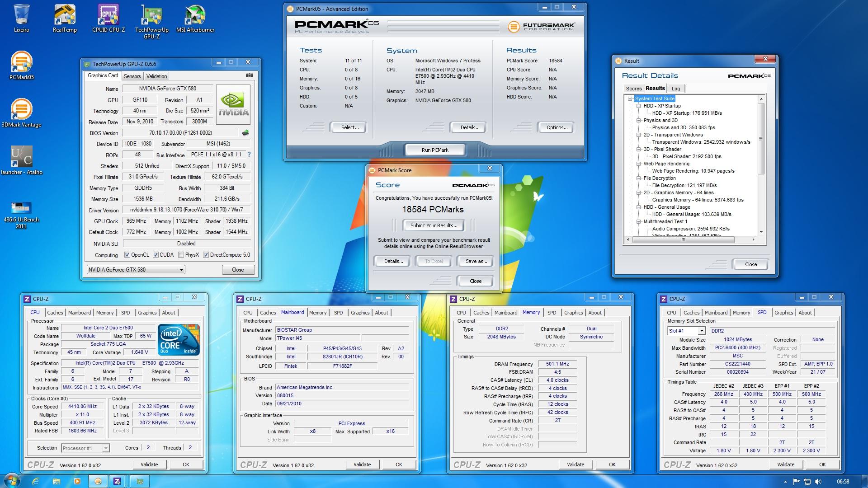Switch to PCMark05 taskbar button
Viewport: 868px width, 488px height.
98,481
